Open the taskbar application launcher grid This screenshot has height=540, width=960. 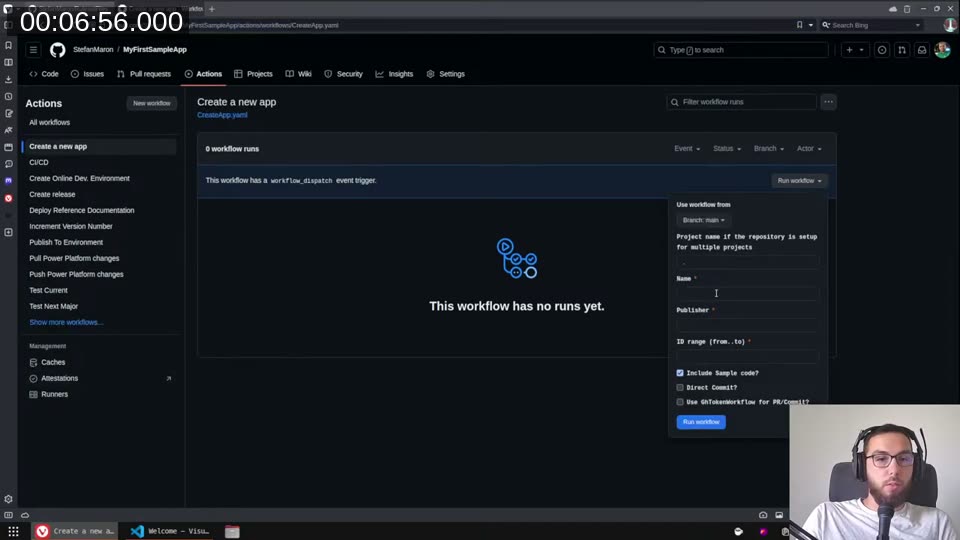click(13, 531)
